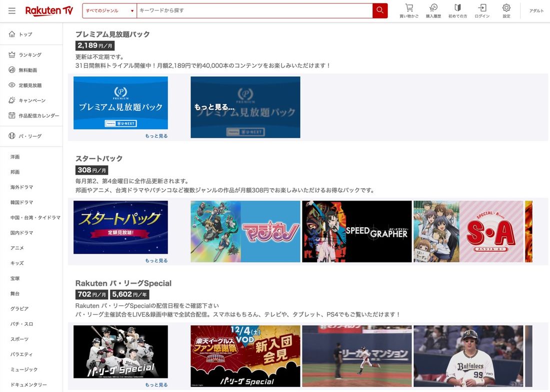
Task: Click the トップ label in sidebar
Action: (x=25, y=34)
